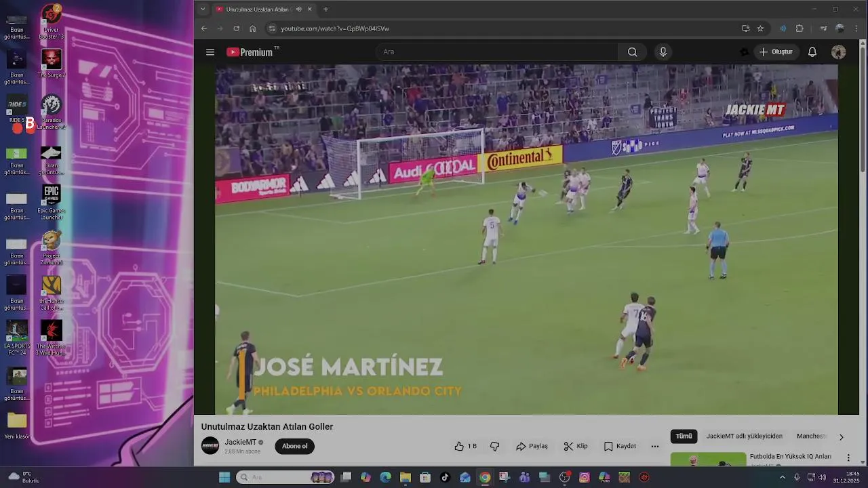Reload the YouTube page
Image resolution: width=868 pixels, height=488 pixels.
click(236, 28)
